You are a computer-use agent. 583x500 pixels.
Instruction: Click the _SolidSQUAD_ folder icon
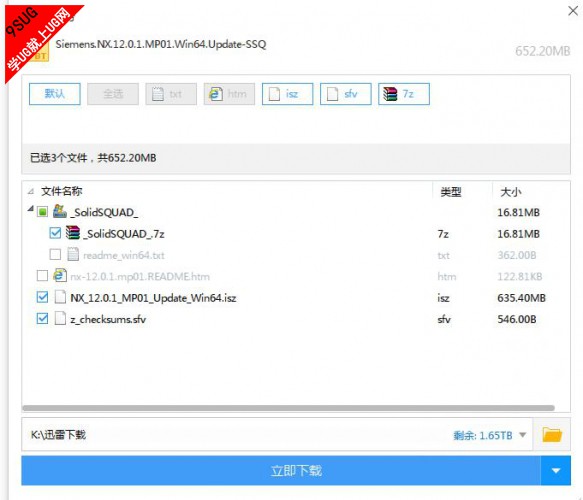(x=59, y=211)
